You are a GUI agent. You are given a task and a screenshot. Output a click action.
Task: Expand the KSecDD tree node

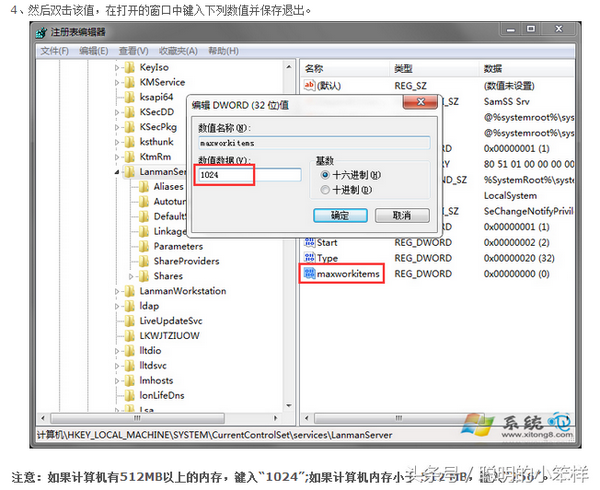coord(117,112)
